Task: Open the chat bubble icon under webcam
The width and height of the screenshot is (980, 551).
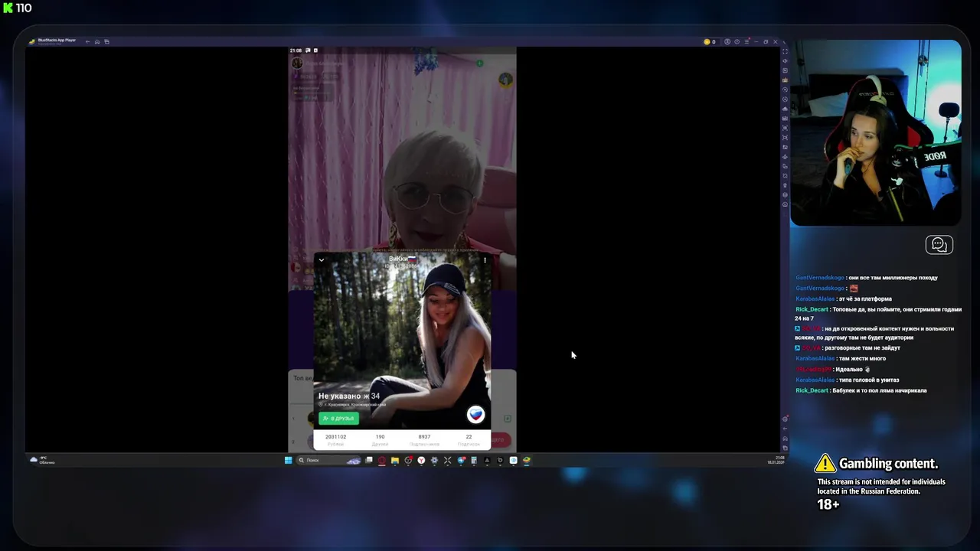Action: [x=939, y=245]
